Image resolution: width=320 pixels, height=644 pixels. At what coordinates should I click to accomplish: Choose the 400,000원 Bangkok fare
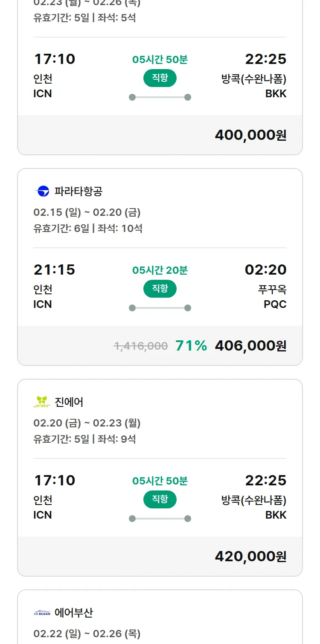click(x=250, y=135)
